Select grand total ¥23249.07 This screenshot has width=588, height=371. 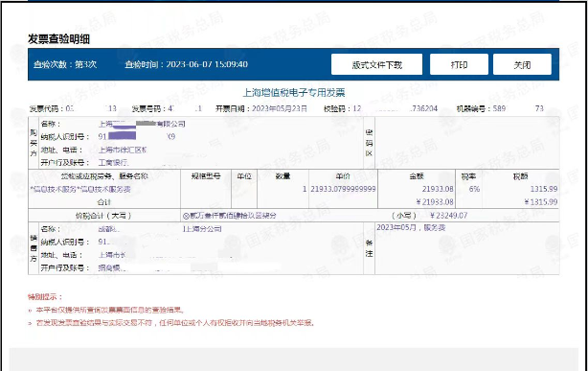(448, 216)
